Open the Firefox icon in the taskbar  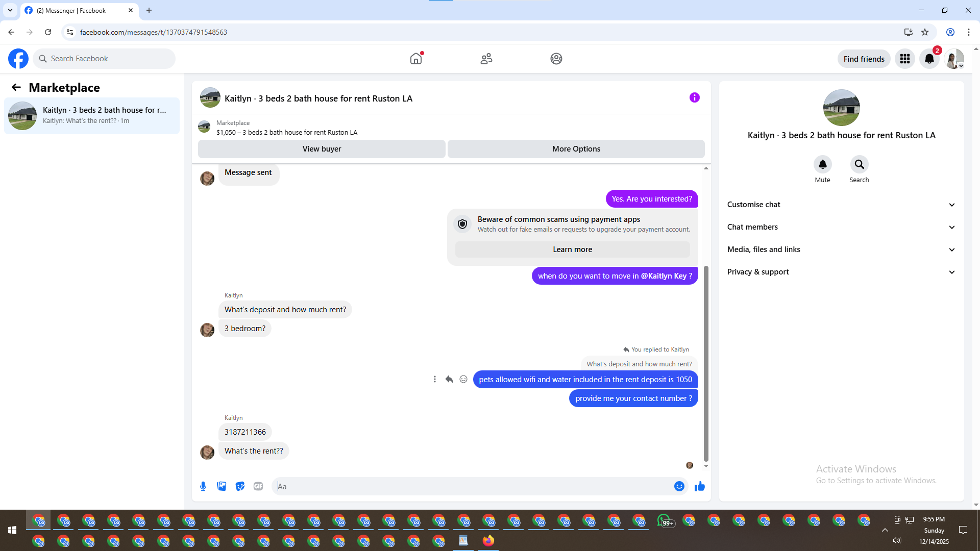coord(488,541)
